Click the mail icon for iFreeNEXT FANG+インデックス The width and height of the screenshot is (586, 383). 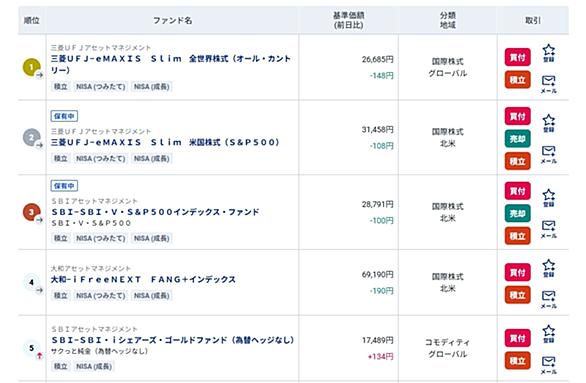(x=548, y=300)
